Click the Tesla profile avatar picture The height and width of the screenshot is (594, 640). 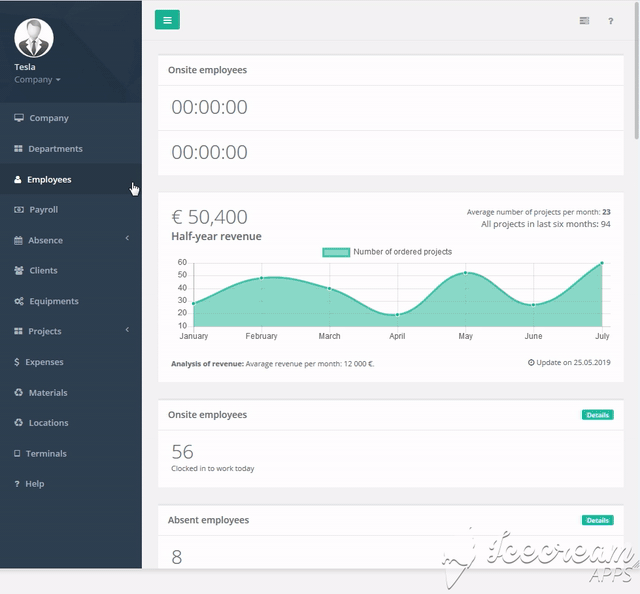coord(34,38)
